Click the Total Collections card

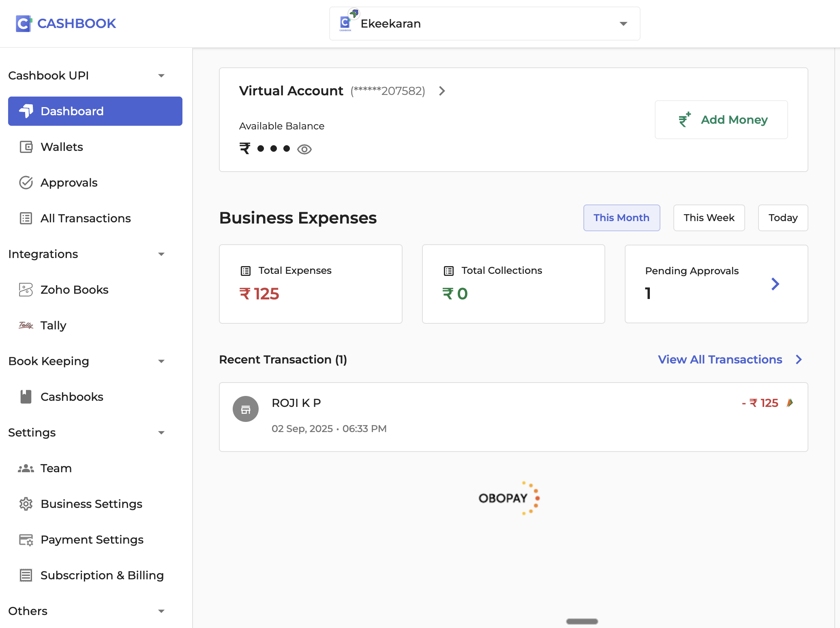513,284
